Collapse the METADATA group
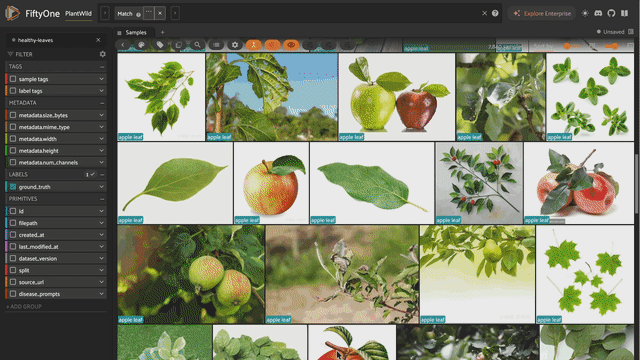Viewport: 640px width, 360px height. [102, 103]
